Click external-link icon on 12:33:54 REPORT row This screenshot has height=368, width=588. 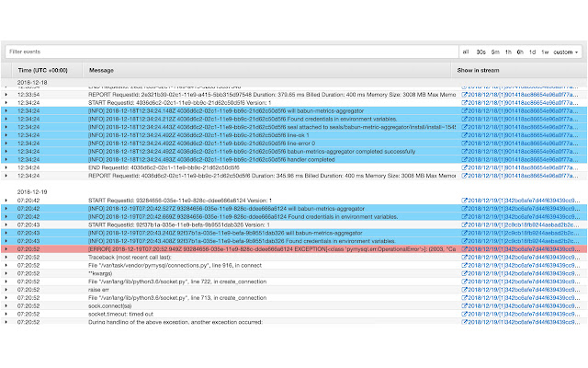pos(464,95)
